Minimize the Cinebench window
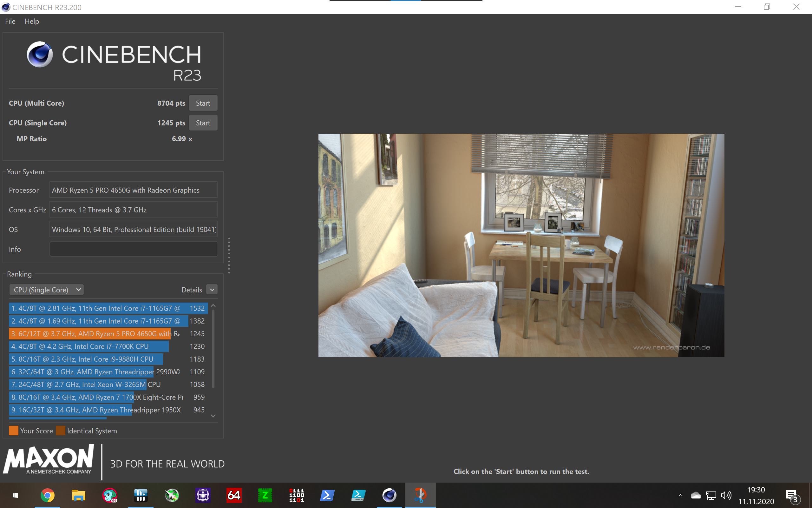 738,7
